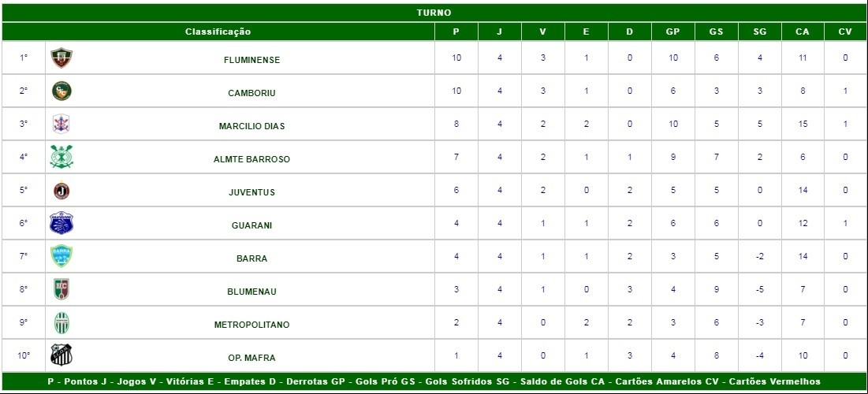Viewport: 868px width, 394px height.
Task: Open the MARCILIO DIAS team link
Action: click(x=251, y=126)
